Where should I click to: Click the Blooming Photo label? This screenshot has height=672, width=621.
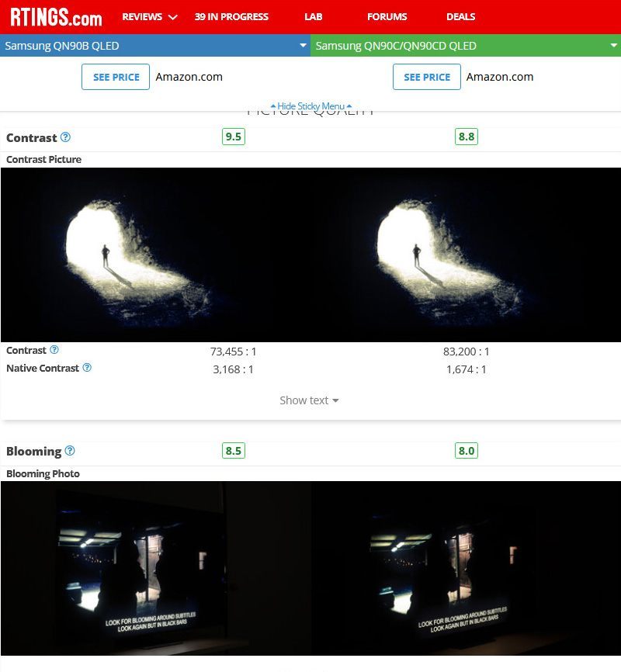(x=43, y=473)
